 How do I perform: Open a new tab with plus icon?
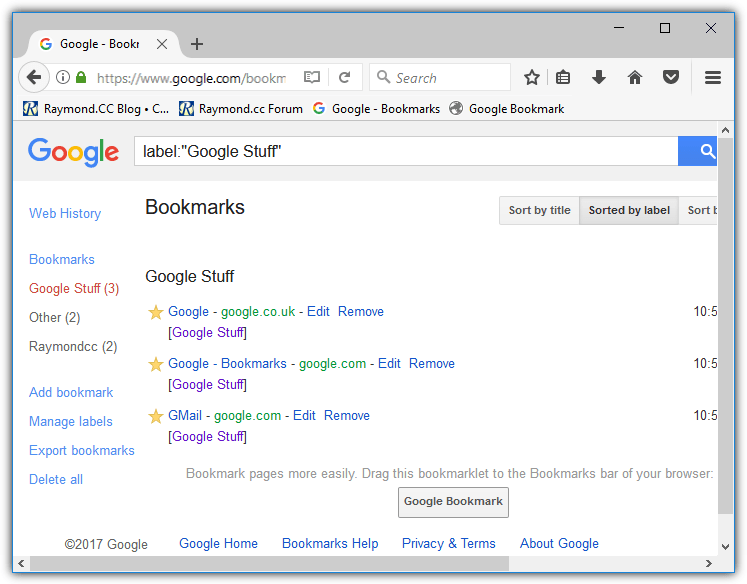tap(197, 44)
